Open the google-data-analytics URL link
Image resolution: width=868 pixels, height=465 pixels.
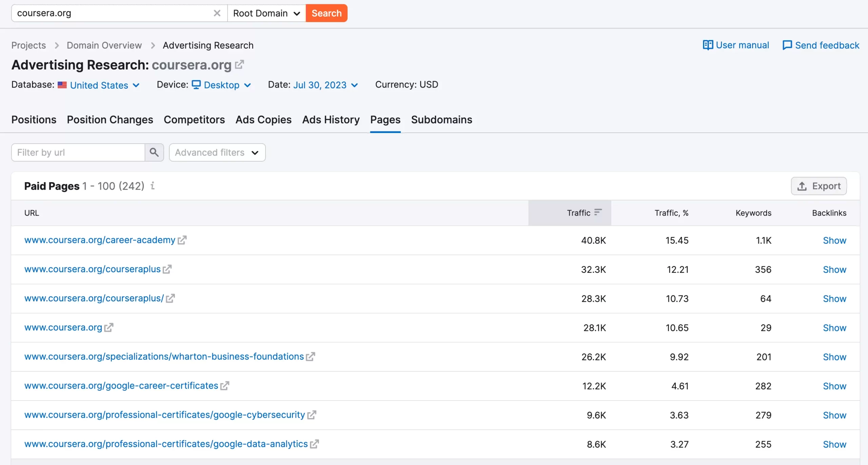[166, 444]
